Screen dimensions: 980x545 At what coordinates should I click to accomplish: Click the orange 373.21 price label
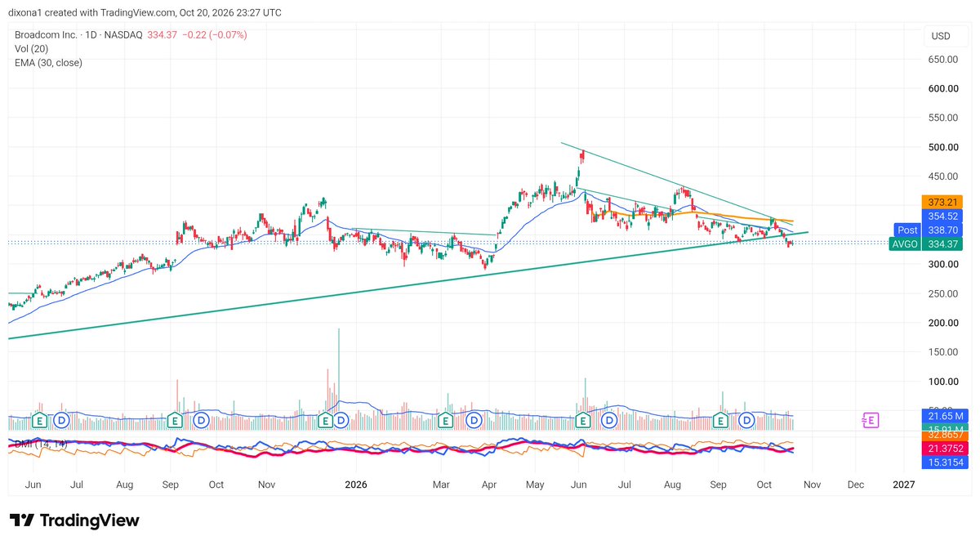point(942,201)
